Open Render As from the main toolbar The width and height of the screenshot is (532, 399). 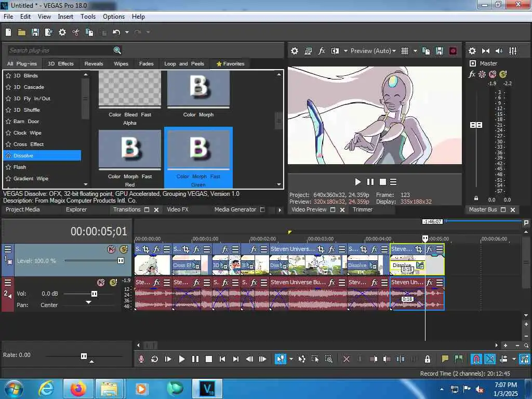[x=49, y=32]
